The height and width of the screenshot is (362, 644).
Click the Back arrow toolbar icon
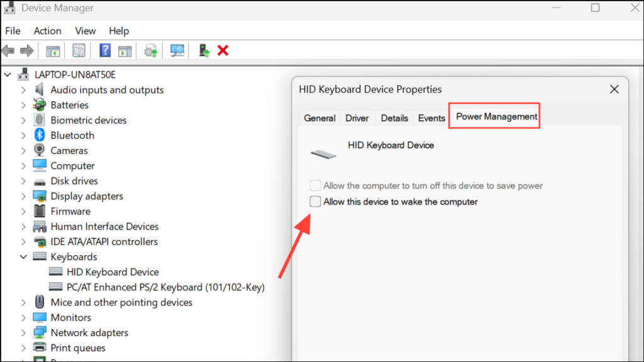point(8,51)
